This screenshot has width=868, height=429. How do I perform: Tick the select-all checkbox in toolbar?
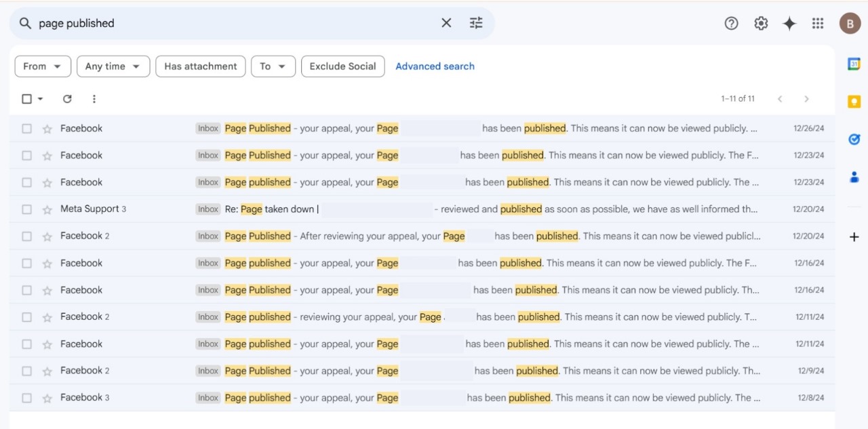pos(27,99)
